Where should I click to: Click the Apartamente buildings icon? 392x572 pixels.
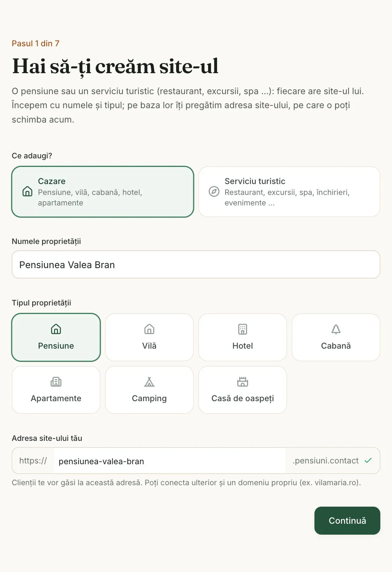click(x=56, y=382)
